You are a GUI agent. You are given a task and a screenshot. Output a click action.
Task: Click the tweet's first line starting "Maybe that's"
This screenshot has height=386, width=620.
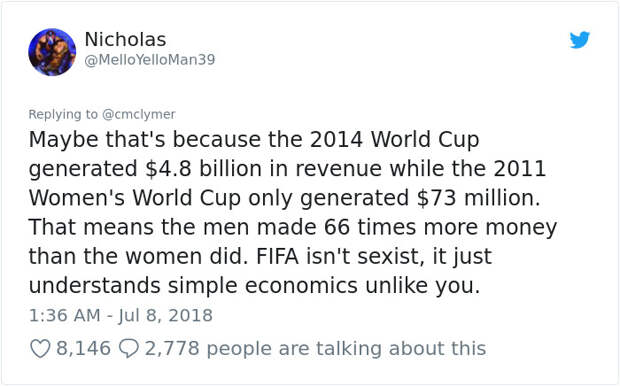[x=254, y=140]
